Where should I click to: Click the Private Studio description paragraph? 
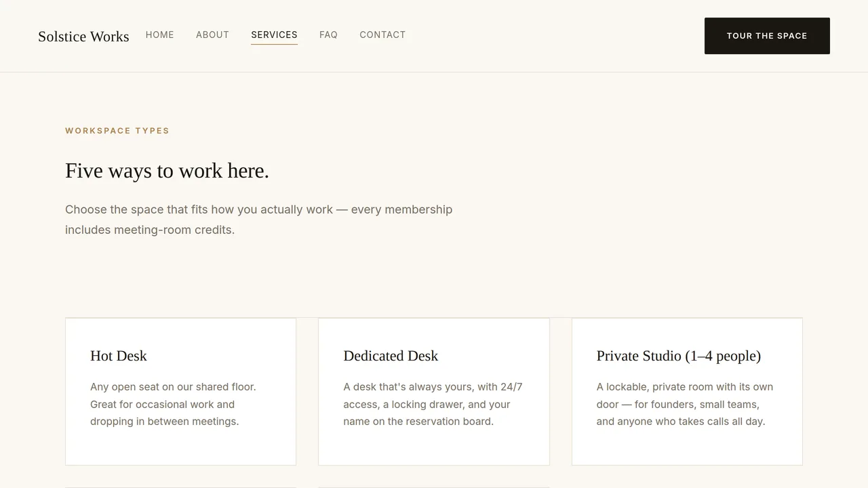[685, 404]
